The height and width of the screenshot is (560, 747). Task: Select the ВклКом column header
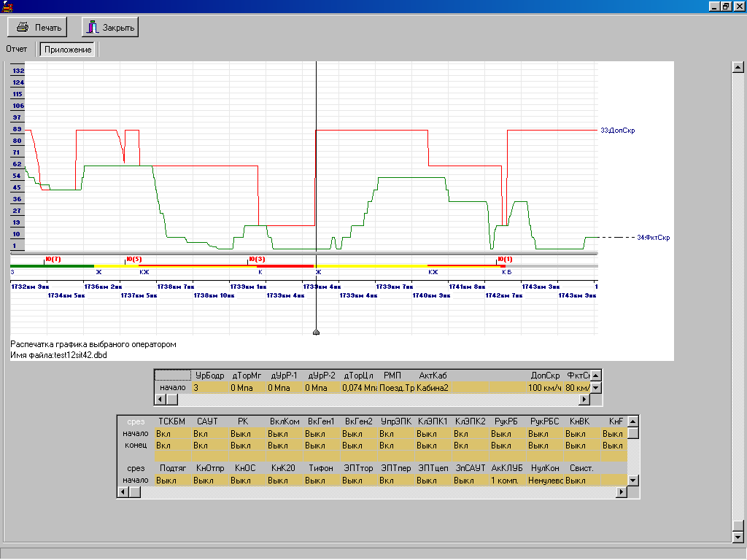(285, 421)
